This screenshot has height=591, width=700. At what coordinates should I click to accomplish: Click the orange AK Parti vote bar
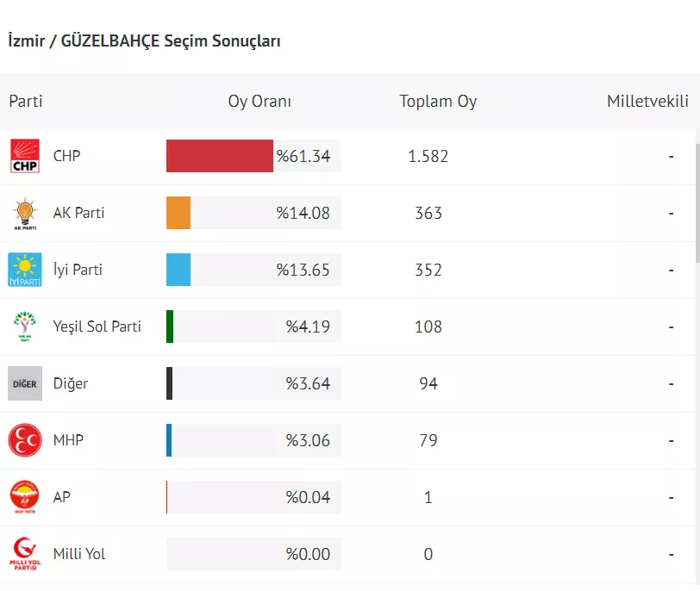coord(178,213)
